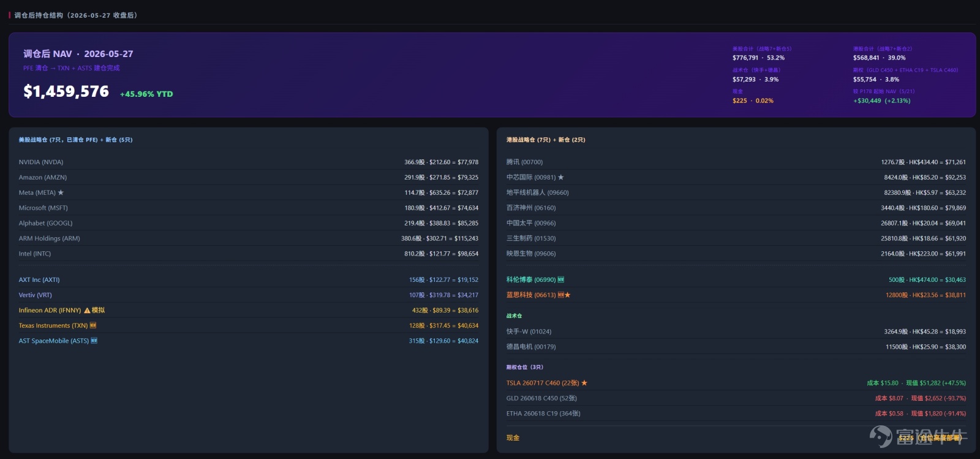Click the 现金 row label below ETHA option
This screenshot has width=980, height=459.
tap(513, 438)
